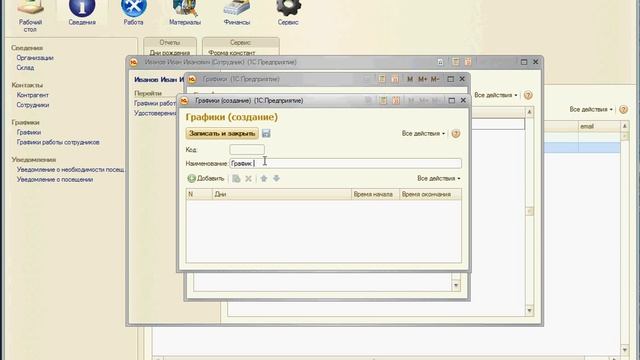Open Организации in the navigation panel

click(x=35, y=58)
